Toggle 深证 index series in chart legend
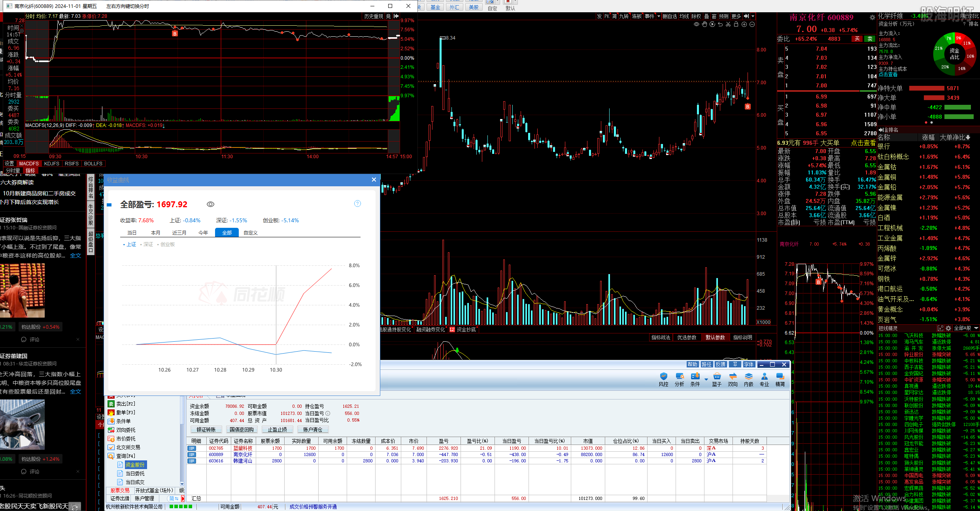Viewport: 980px width, 511px height. point(147,244)
